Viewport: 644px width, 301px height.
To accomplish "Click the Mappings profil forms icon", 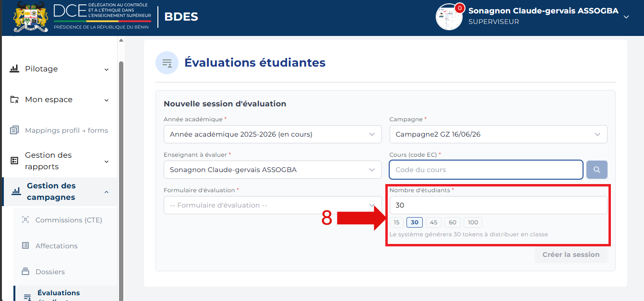I will (x=14, y=130).
